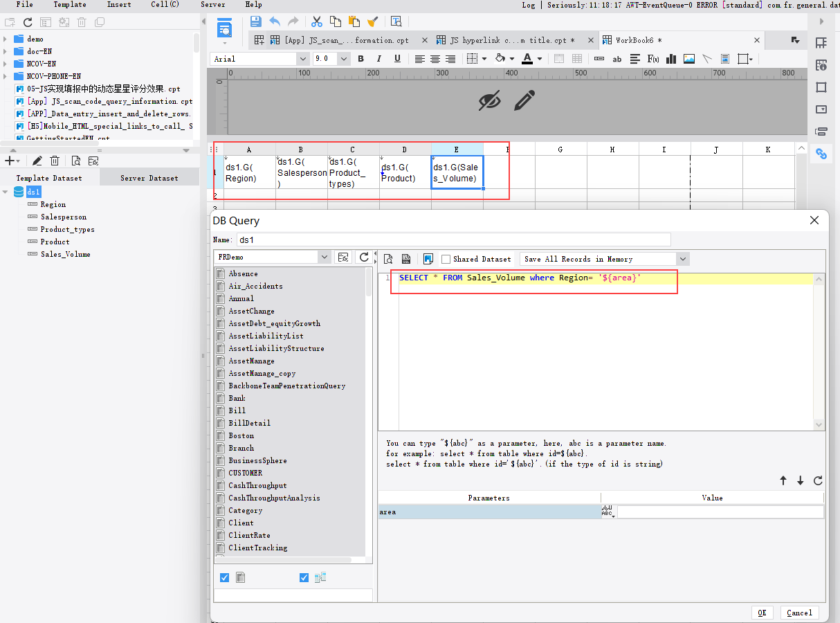Select cell A1 containing ds1.G(Region)
The height and width of the screenshot is (623, 840).
pos(249,172)
